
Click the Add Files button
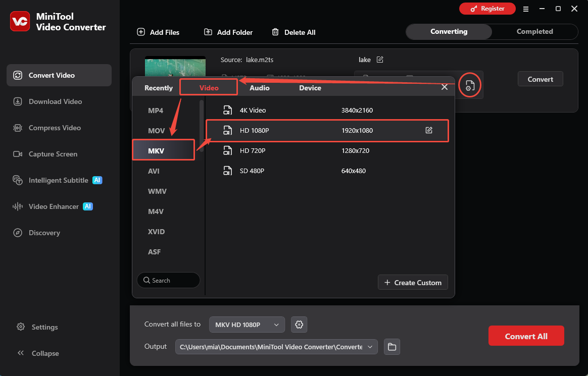[x=158, y=32]
